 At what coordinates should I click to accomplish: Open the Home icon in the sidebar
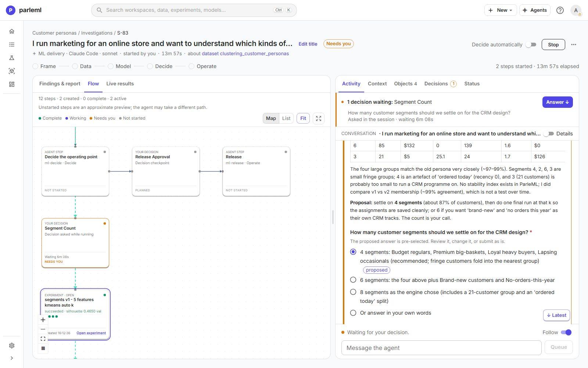tap(12, 31)
